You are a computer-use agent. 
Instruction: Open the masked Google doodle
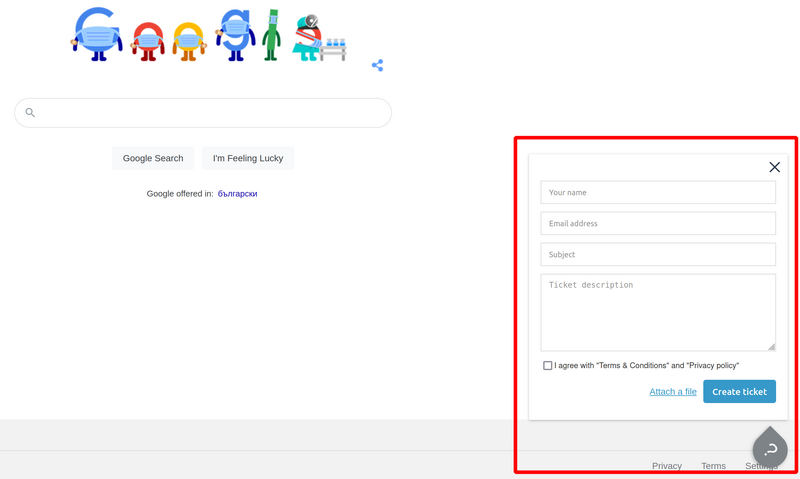[x=208, y=36]
